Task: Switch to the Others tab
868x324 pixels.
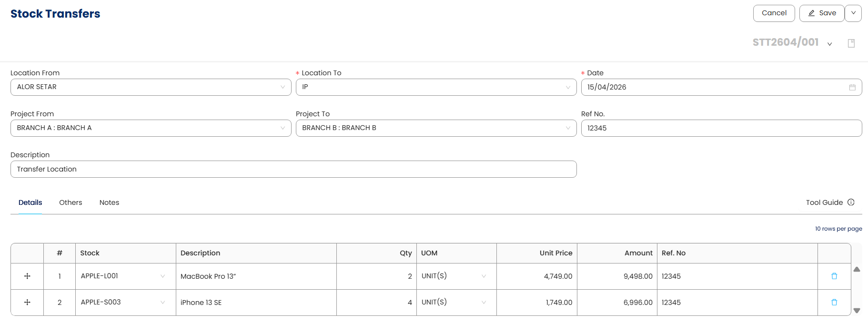Action: click(x=71, y=202)
